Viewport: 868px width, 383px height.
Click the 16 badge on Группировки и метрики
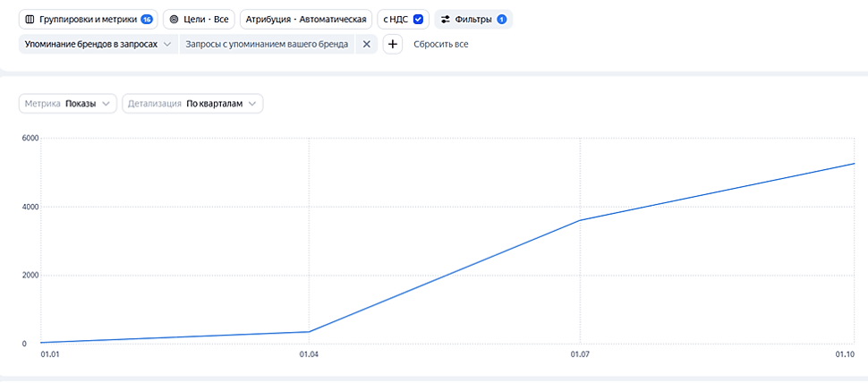coord(146,20)
